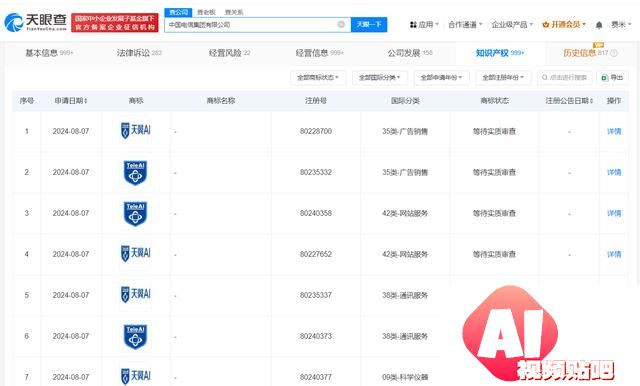This screenshot has height=386, width=640.
Task: Select the 查老板 search tab
Action: pyautogui.click(x=206, y=12)
